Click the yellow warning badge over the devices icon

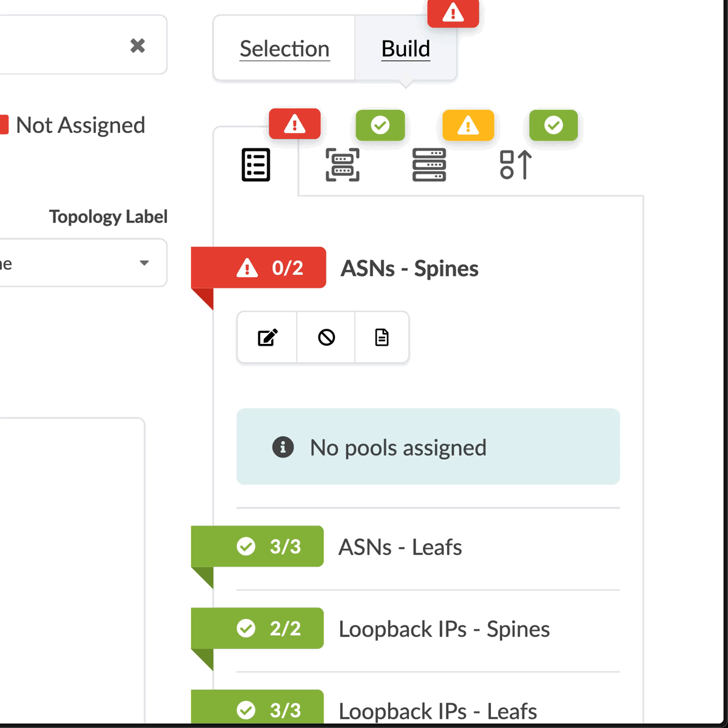(468, 126)
